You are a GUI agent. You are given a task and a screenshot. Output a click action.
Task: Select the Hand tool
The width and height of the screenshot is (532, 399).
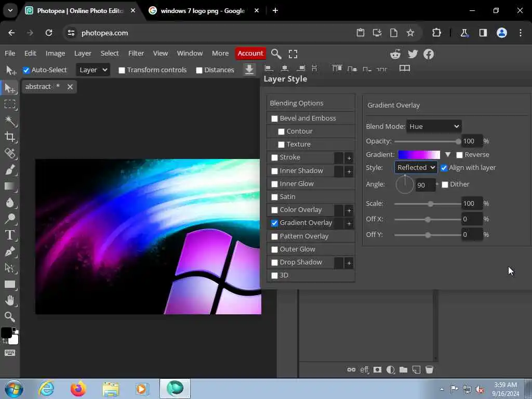10,300
